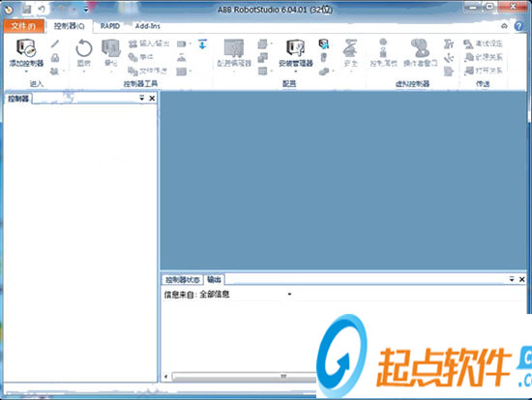The image size is (532, 400).
Task: Select the 输出 (Output) tab
Action: 214,279
